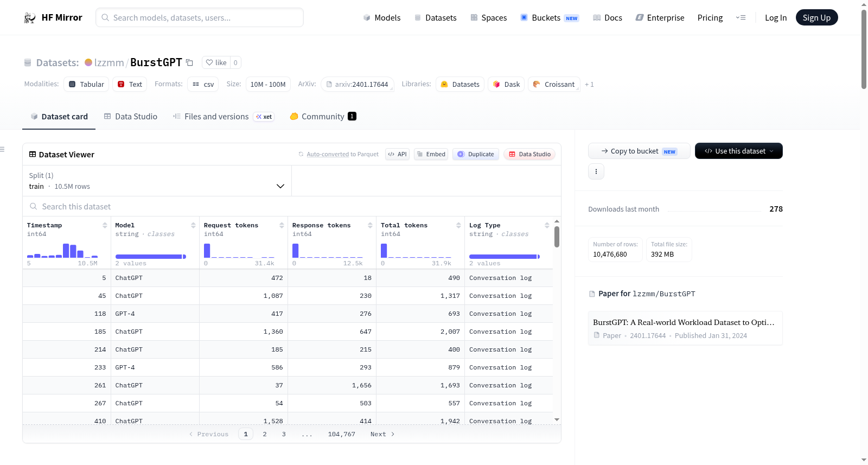Switch to the Data Studio tab
Viewport: 868px width, 465px height.
point(131,117)
